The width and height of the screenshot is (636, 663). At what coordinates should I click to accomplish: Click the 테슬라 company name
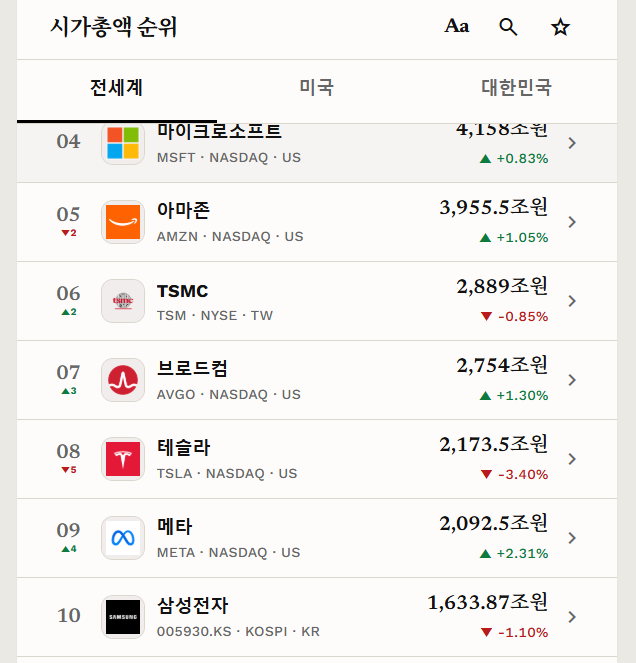(184, 447)
